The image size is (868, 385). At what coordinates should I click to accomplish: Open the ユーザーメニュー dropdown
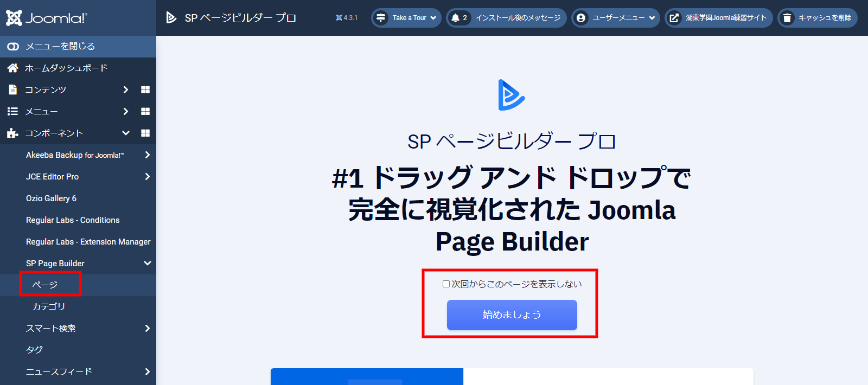tap(616, 18)
